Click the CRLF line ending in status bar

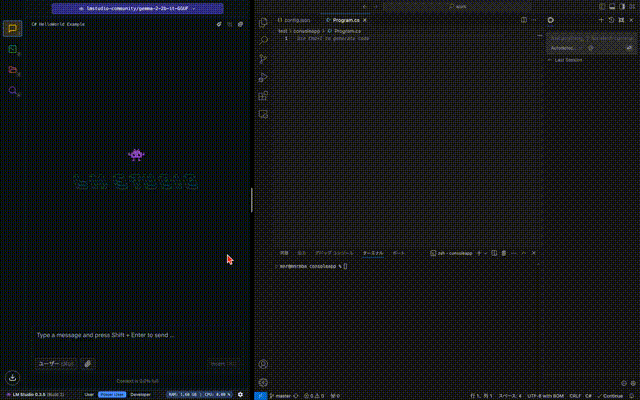pyautogui.click(x=575, y=396)
